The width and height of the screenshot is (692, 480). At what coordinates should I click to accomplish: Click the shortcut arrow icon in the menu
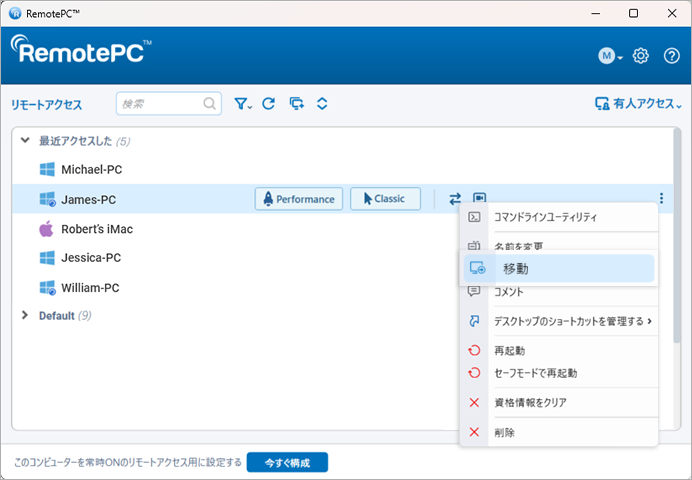pyautogui.click(x=474, y=321)
